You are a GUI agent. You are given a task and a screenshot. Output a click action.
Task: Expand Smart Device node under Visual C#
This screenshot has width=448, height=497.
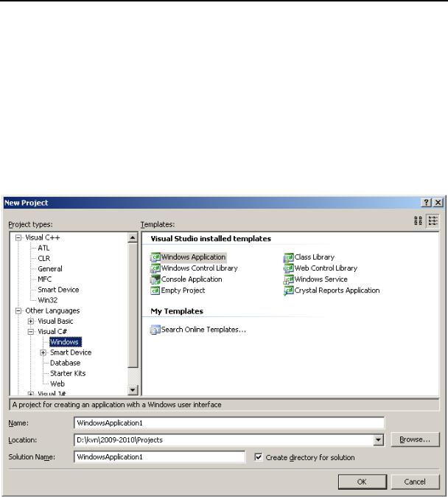click(43, 352)
